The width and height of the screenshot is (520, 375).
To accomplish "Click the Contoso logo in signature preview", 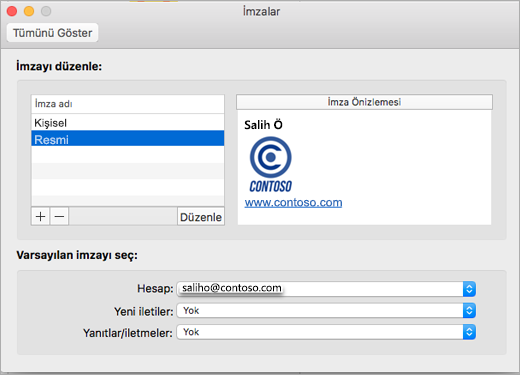I will pos(270,165).
